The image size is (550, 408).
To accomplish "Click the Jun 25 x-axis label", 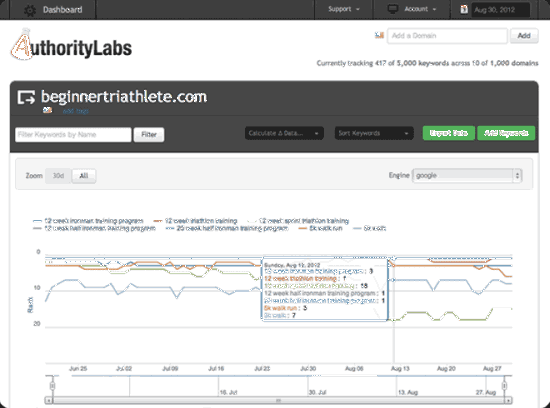I will 78,368.
